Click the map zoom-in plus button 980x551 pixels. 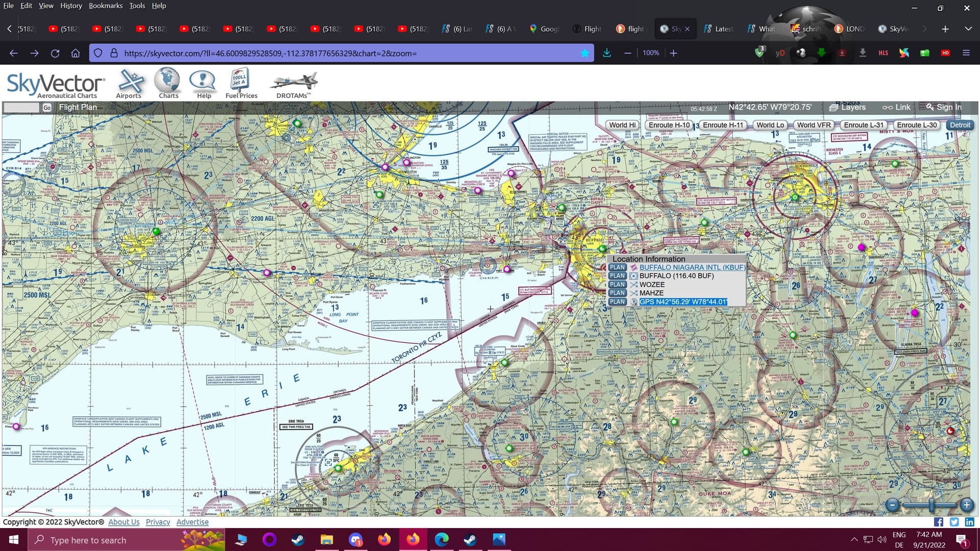(x=966, y=505)
